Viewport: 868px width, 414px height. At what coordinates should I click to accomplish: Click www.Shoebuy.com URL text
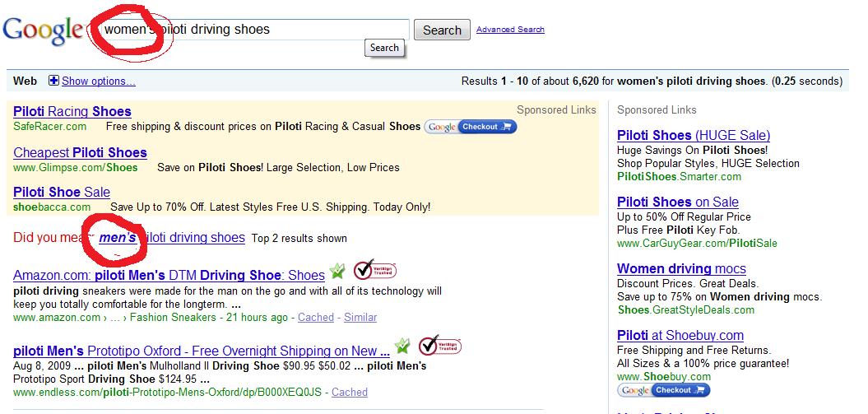coord(664,376)
